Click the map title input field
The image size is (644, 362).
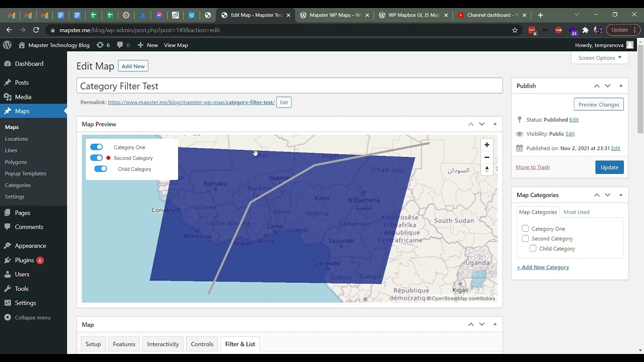(289, 86)
